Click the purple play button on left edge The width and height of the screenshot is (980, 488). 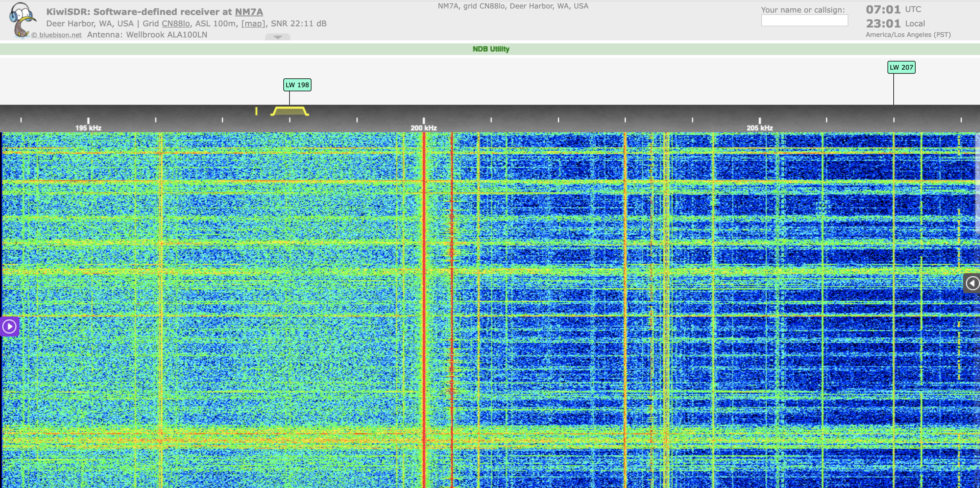(9, 326)
